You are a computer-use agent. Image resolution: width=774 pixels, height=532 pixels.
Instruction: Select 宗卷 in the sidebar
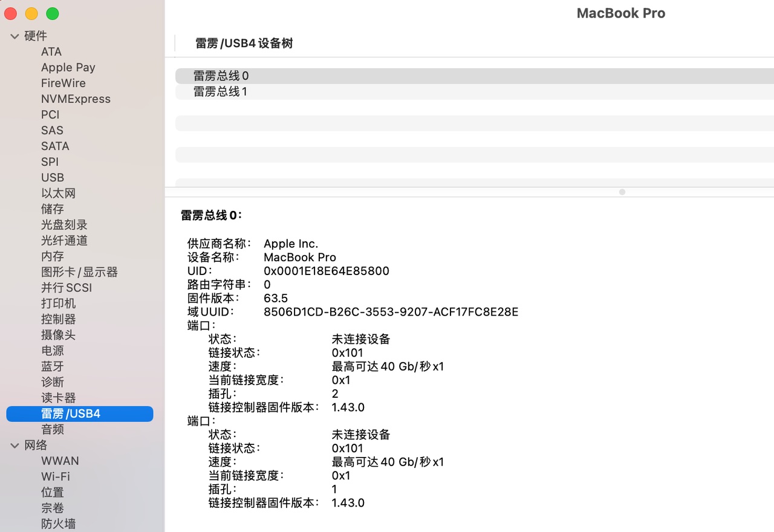click(x=53, y=508)
